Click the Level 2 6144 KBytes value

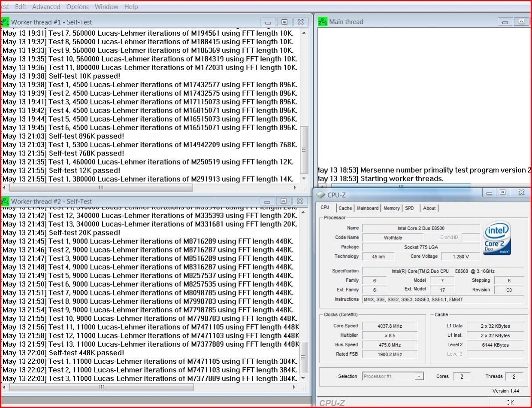495,345
